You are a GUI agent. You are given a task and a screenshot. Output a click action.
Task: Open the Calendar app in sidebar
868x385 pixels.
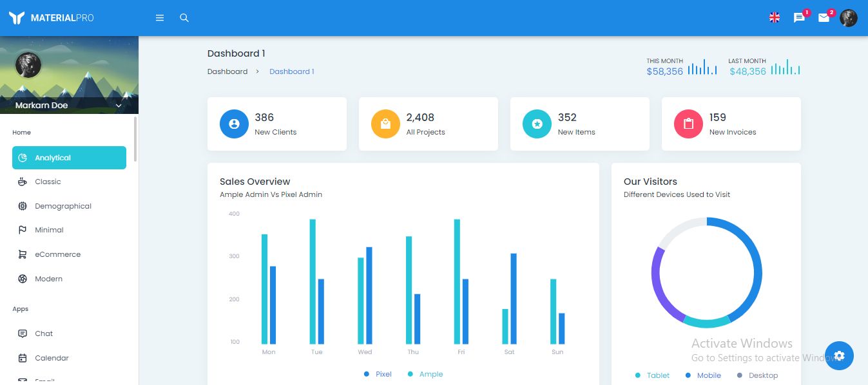coord(69,358)
